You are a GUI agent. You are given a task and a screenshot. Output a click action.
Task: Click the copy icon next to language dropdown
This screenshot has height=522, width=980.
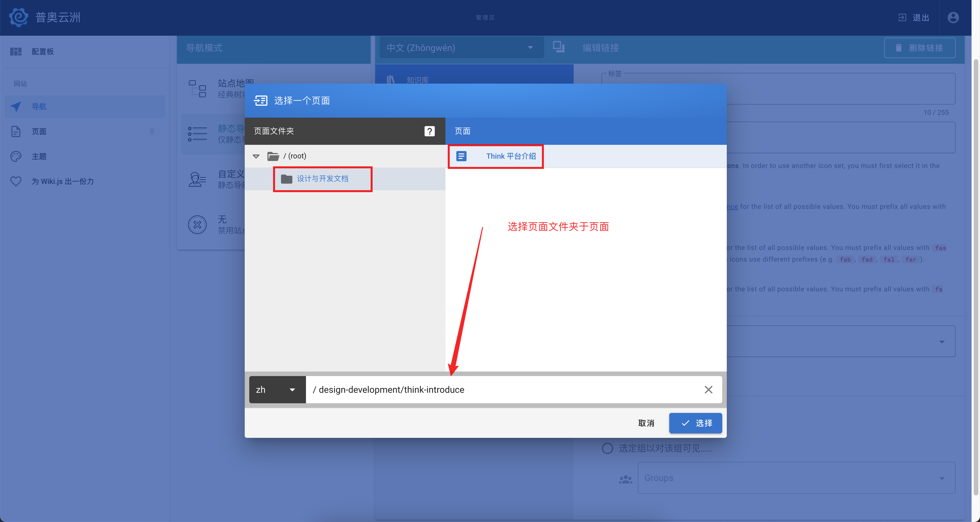[558, 47]
